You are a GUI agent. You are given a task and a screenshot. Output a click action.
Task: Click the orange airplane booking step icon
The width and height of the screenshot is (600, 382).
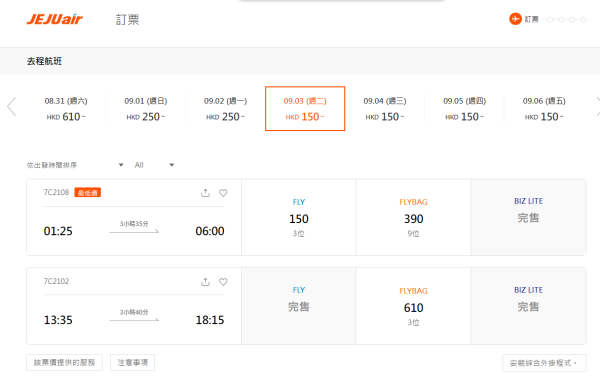pos(515,19)
